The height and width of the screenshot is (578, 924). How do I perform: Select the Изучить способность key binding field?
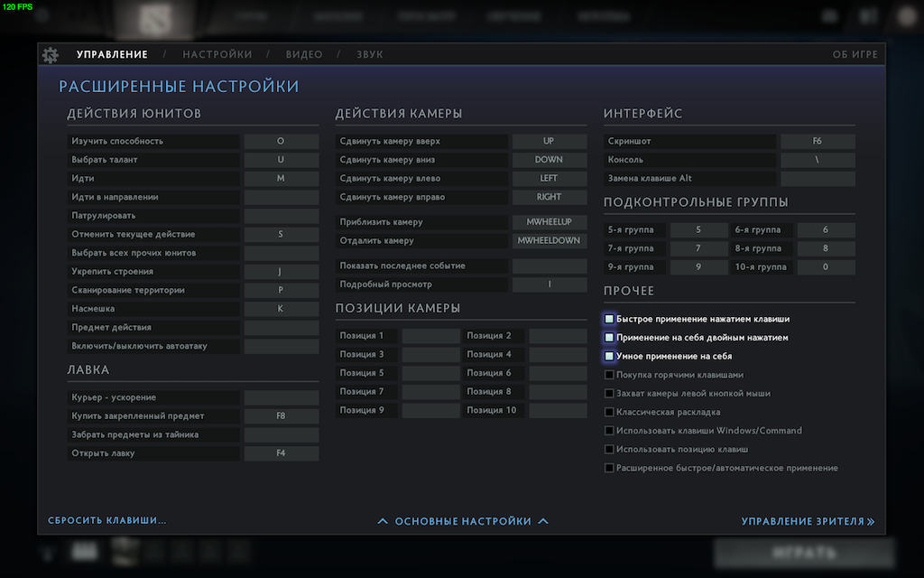(x=281, y=142)
